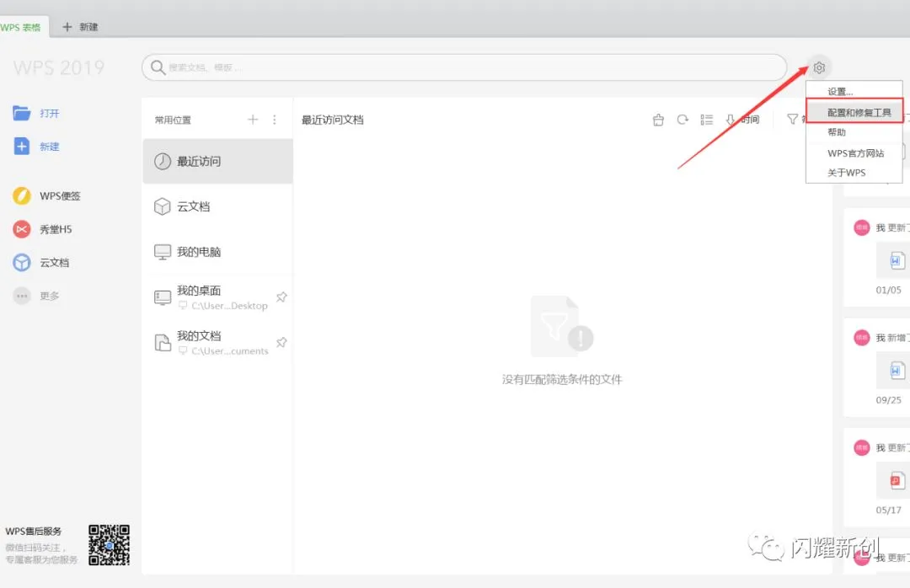Click the Word file icon dated 01/05

coord(897,260)
